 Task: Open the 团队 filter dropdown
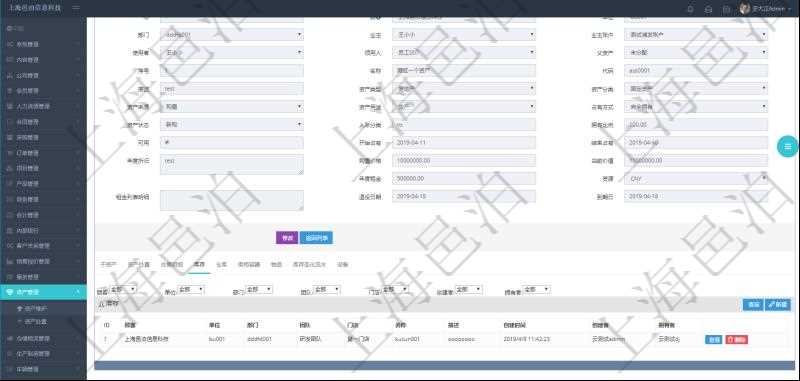coord(327,289)
